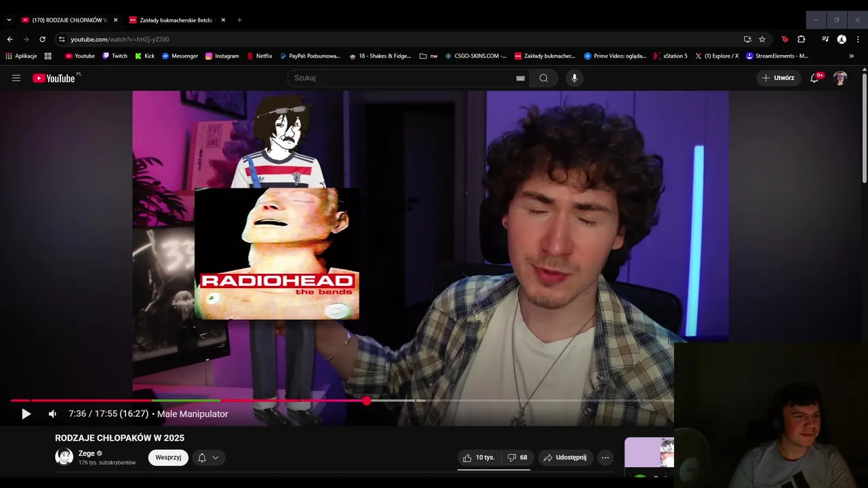Screen dimensions: 868x488
Task: Open Chrome three-dot menu
Action: tap(858, 39)
